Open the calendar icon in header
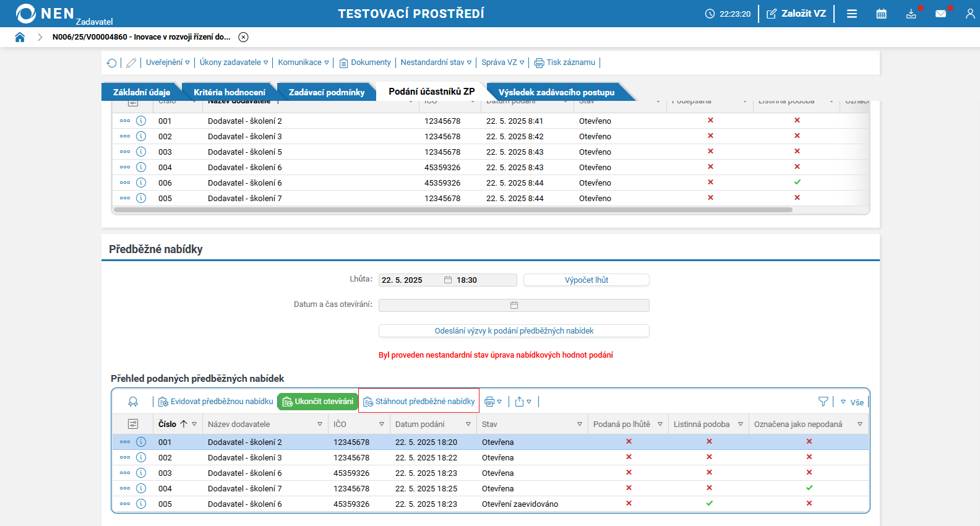 pos(882,14)
